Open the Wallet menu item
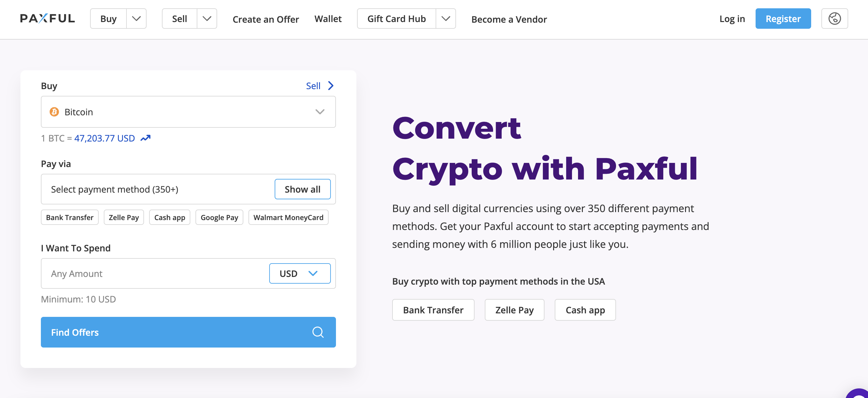The width and height of the screenshot is (868, 398). click(x=328, y=19)
